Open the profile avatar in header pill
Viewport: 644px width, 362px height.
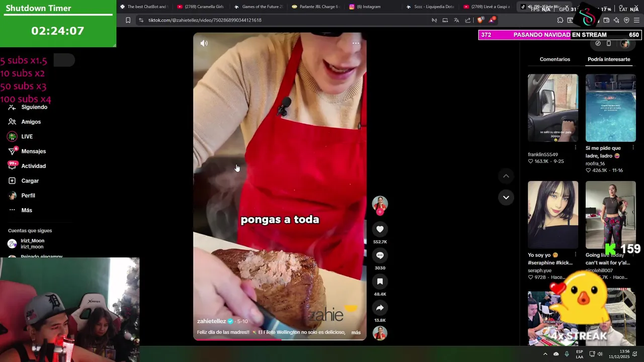pos(625,44)
